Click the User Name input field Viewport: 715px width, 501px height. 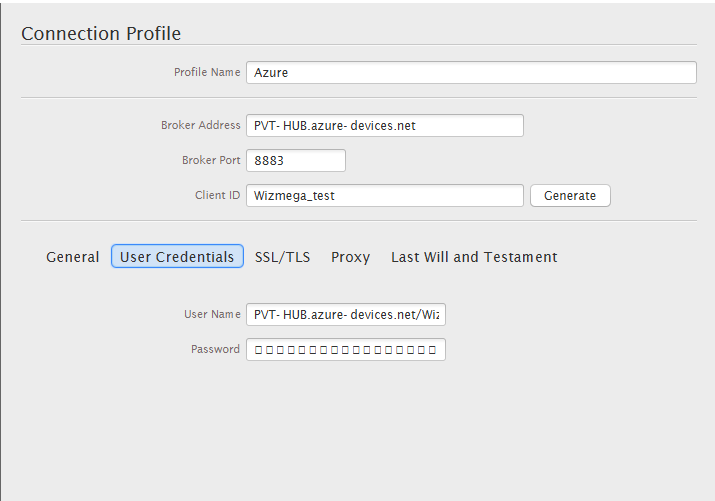pyautogui.click(x=346, y=315)
